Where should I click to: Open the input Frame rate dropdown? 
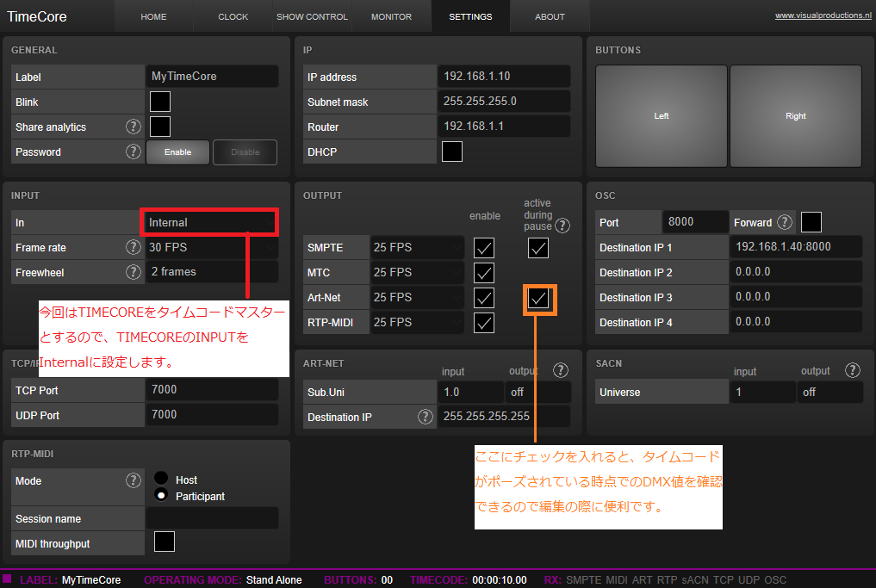212,247
